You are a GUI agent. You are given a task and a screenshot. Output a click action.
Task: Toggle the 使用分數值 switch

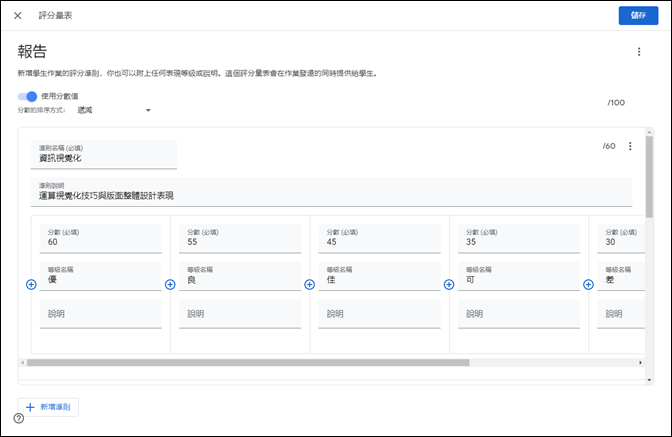[27, 96]
